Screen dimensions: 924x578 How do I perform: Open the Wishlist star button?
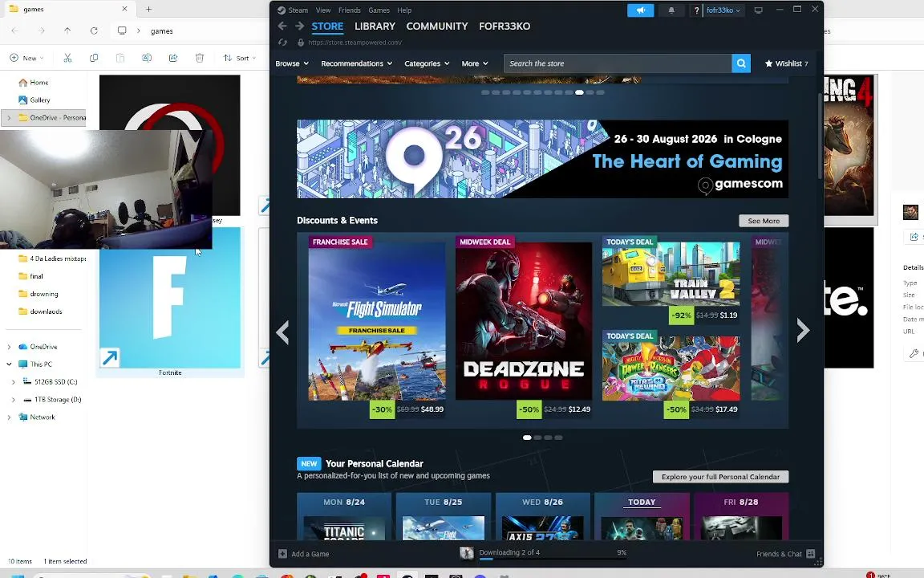pos(786,63)
